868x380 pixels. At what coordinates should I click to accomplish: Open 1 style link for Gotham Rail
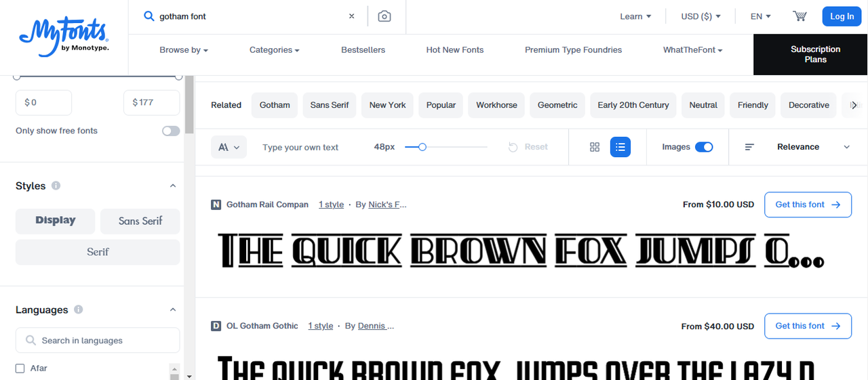[332, 205]
